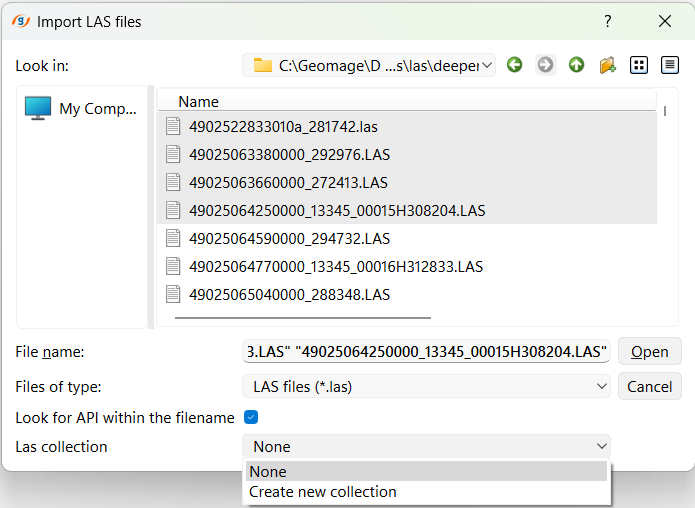Select file 49025064250000_13345_00015H308204.LAS
695x508 pixels.
tap(407, 211)
